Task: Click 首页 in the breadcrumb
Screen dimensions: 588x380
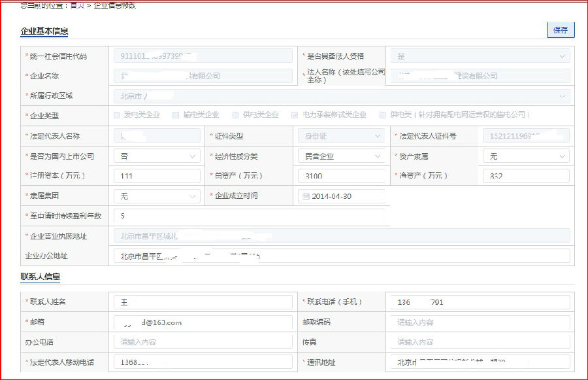Action: tap(77, 5)
